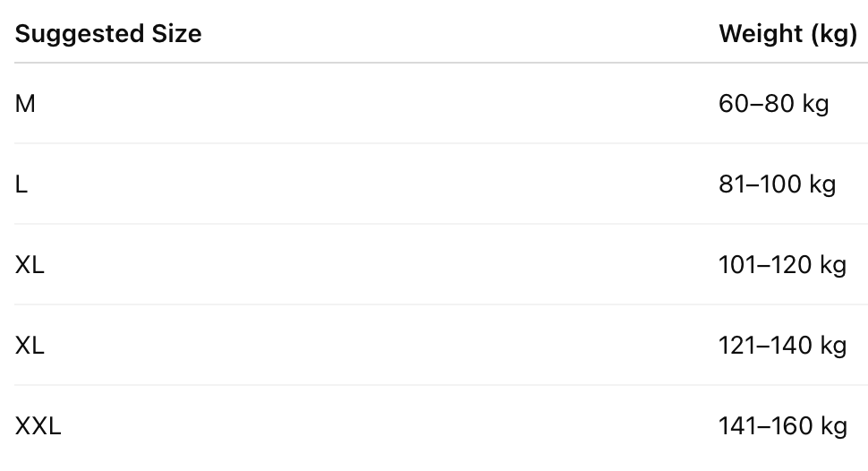
Task: Select XL in the 101–120 kg row
Action: pyautogui.click(x=30, y=265)
